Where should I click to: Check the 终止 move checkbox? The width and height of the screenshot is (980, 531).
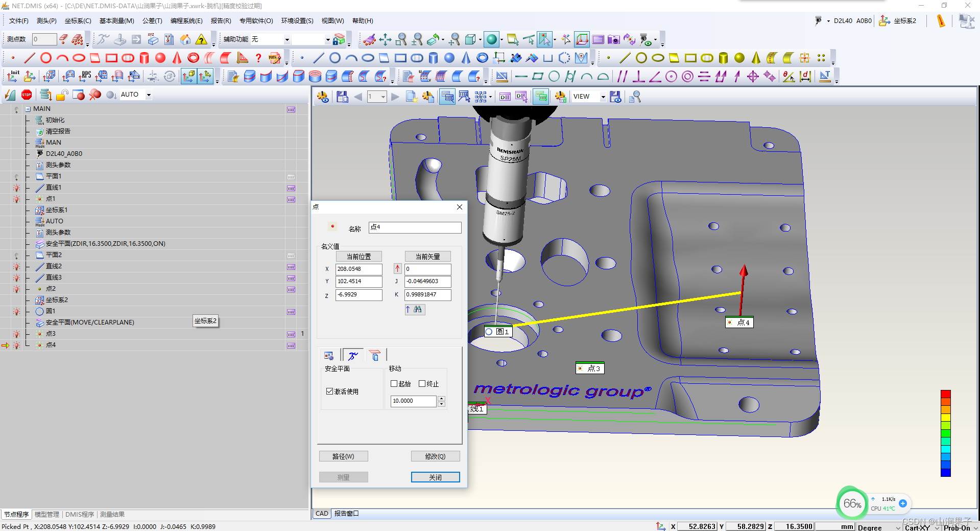(x=422, y=383)
